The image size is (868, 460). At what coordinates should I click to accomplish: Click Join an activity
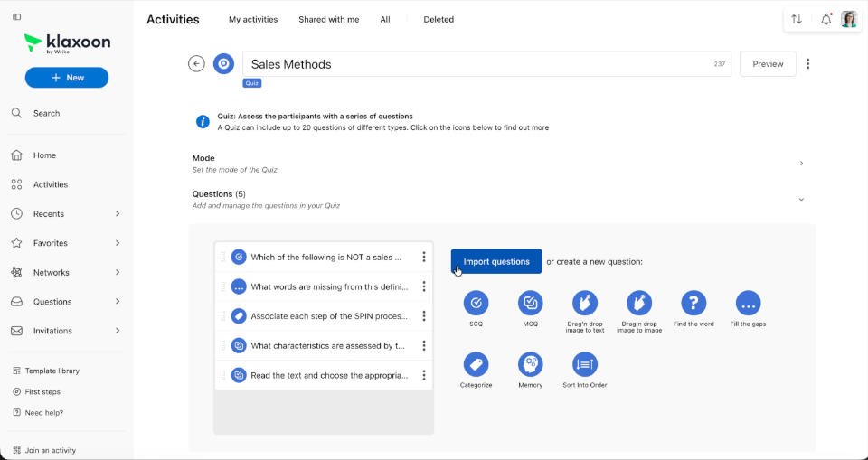pos(44,451)
